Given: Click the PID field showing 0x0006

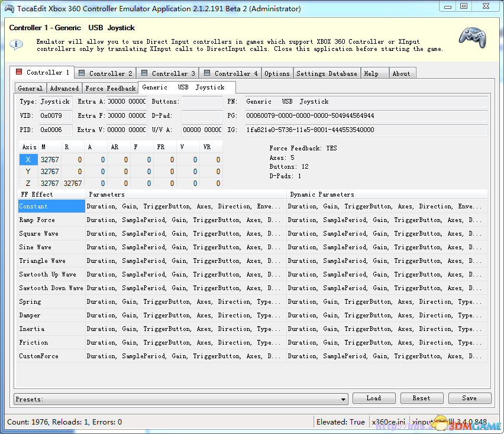Looking at the screenshot, I should [56, 130].
